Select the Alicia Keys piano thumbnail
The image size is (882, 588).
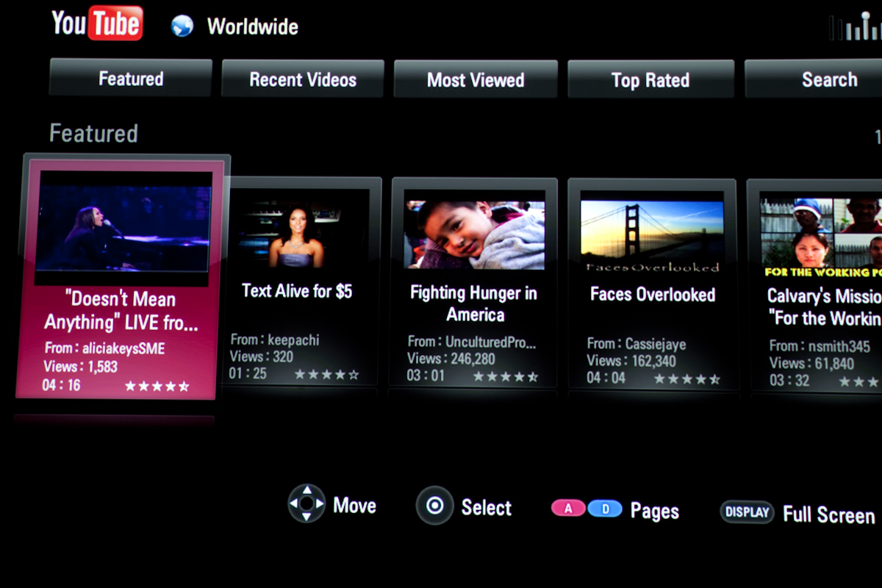[x=123, y=229]
